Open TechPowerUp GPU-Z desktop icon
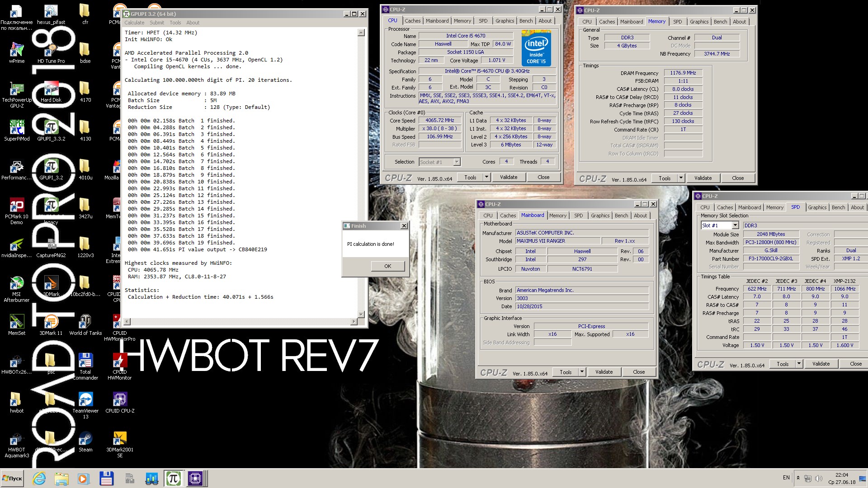This screenshot has height=488, width=868. click(x=17, y=94)
